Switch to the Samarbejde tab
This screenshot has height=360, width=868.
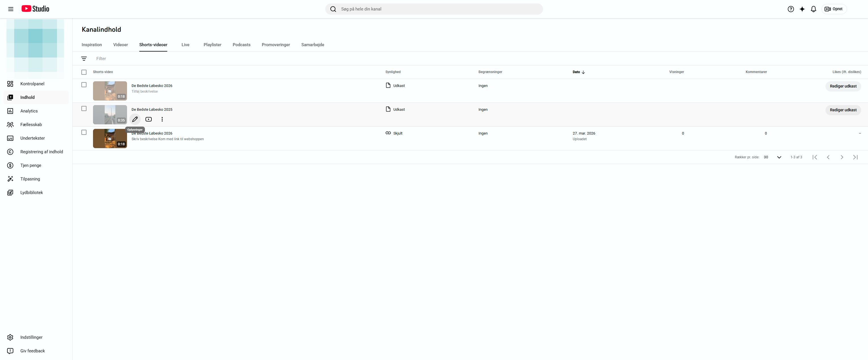(x=312, y=45)
